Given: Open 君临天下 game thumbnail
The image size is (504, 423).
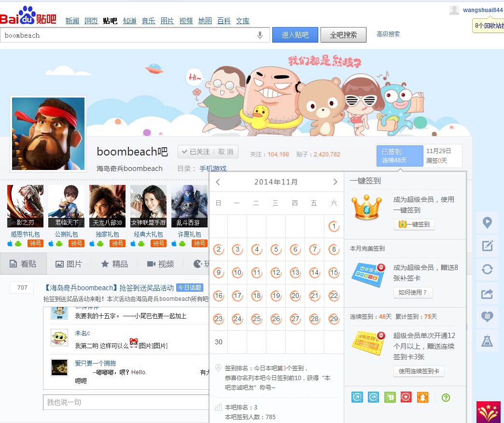Looking at the screenshot, I should point(67,206).
